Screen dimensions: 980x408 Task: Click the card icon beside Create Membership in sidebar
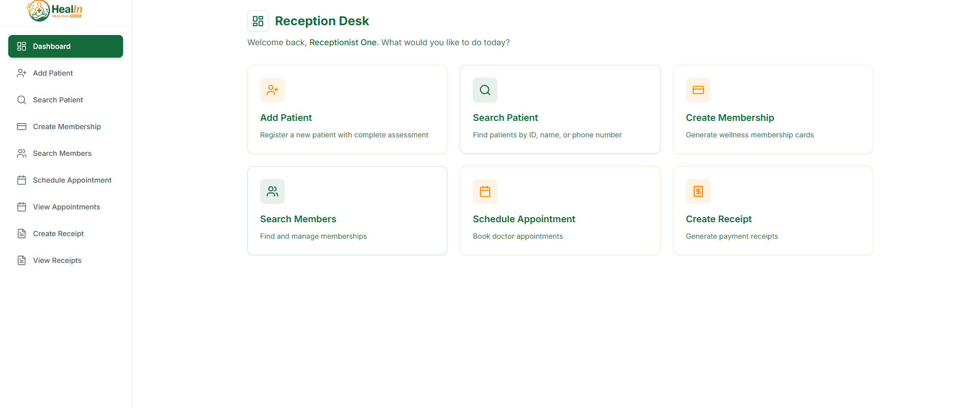click(x=22, y=127)
